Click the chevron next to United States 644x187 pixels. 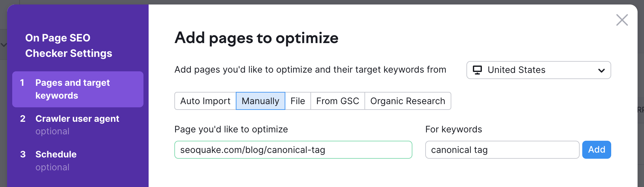pyautogui.click(x=601, y=70)
